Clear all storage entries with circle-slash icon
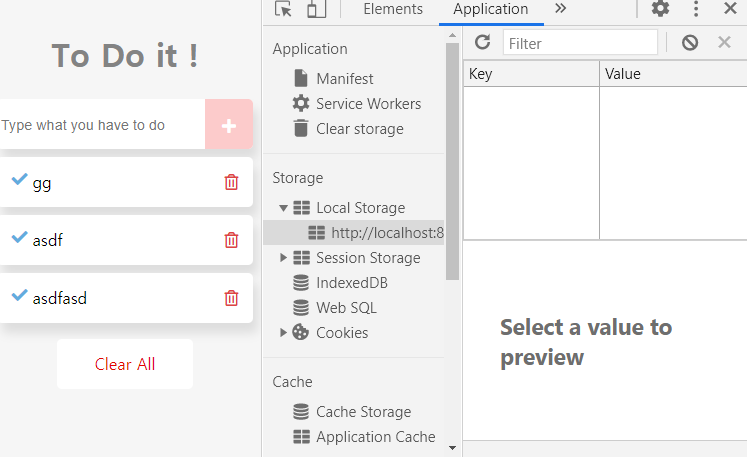The height and width of the screenshot is (457, 747). pos(690,43)
